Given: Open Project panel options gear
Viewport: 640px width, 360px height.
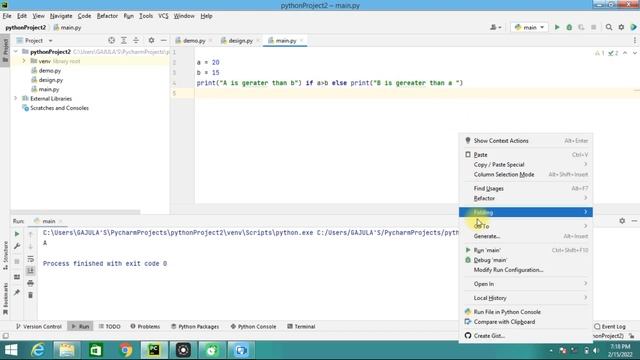Looking at the screenshot, I should [x=151, y=40].
